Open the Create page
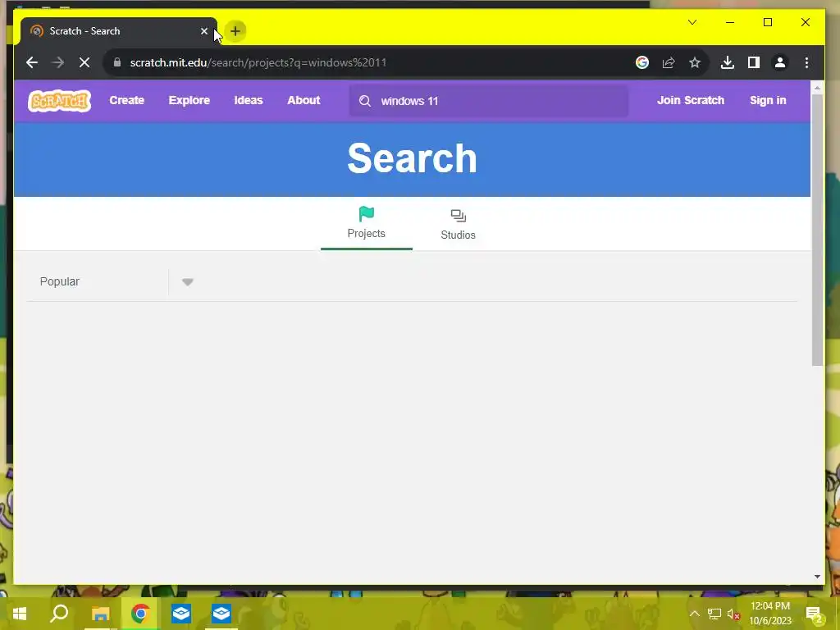 [127, 100]
